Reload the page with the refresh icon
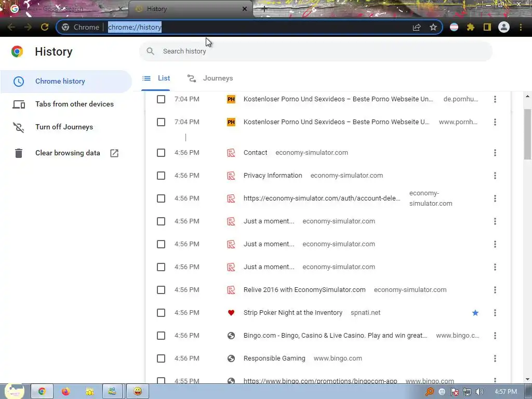The height and width of the screenshot is (399, 532). pos(45,27)
